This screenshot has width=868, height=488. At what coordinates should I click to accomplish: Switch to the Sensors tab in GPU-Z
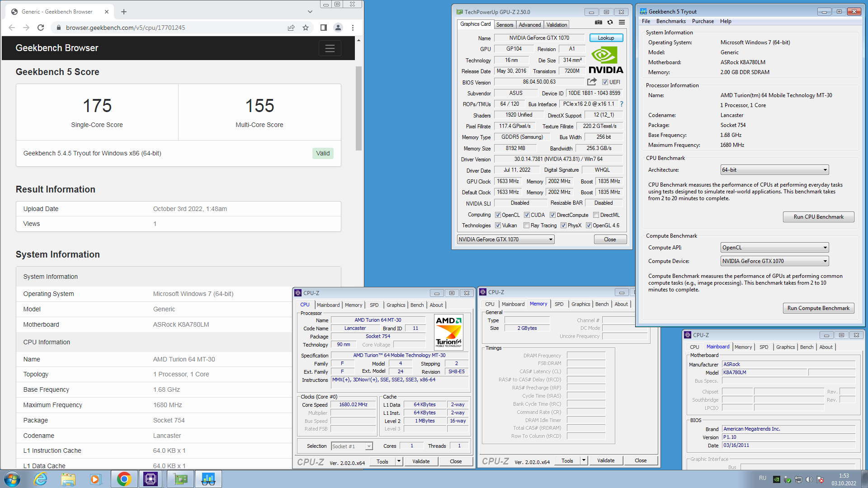(x=505, y=25)
